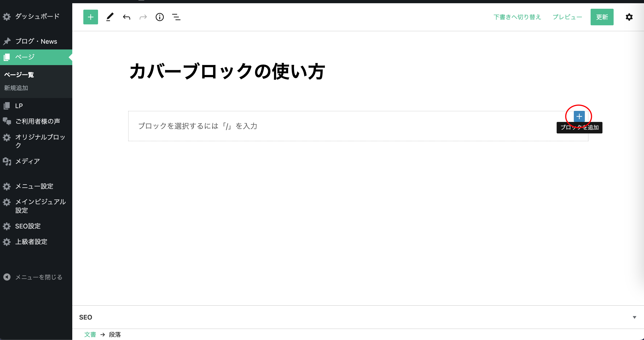Collapse the sidebar with メニューを閉じる
644x340 pixels.
(38, 277)
